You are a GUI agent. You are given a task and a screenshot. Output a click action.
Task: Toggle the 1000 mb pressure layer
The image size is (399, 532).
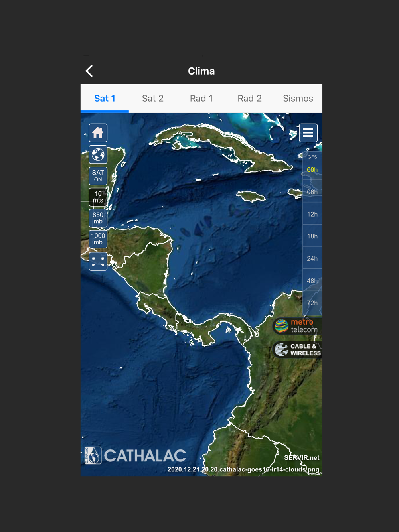(x=98, y=239)
